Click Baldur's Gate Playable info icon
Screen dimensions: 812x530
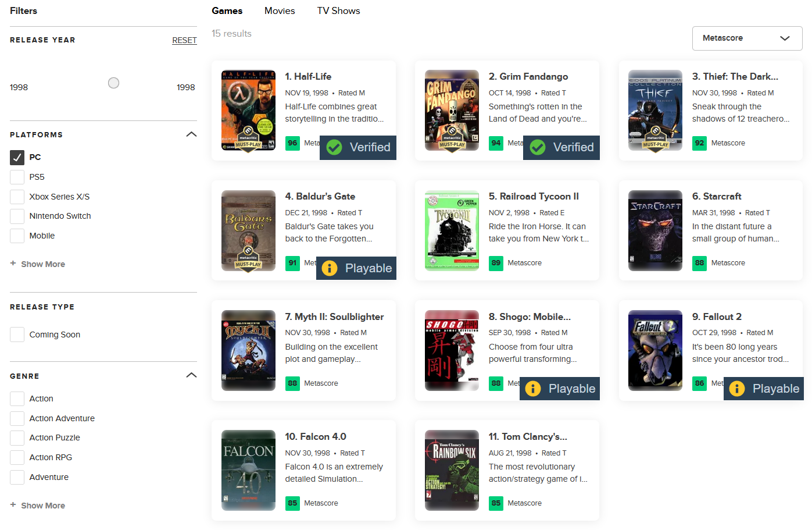(x=330, y=268)
